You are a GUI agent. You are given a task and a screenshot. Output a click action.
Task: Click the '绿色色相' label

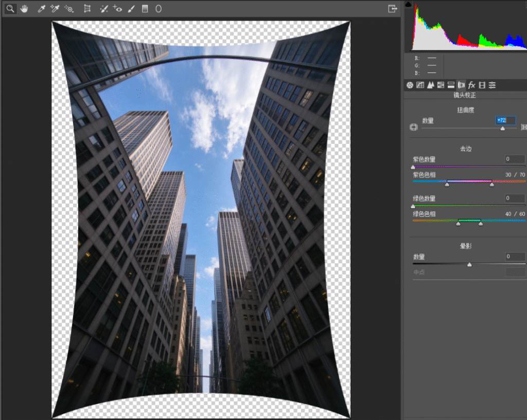click(x=424, y=214)
